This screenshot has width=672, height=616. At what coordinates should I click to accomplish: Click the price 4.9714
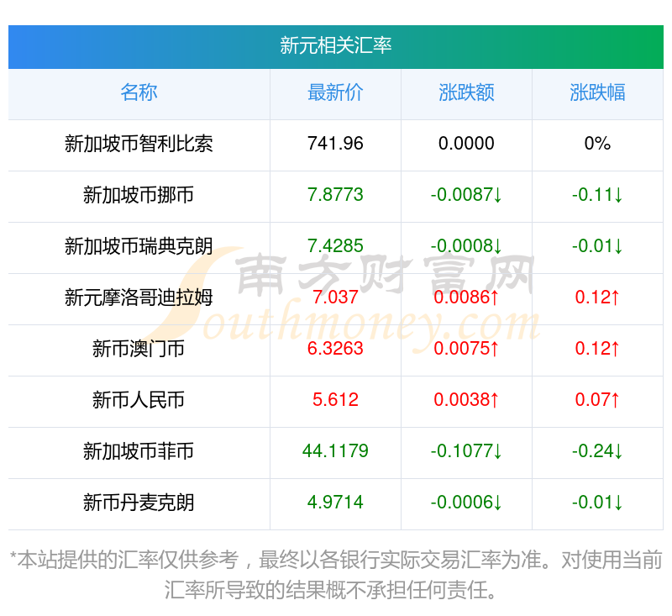[x=335, y=503]
